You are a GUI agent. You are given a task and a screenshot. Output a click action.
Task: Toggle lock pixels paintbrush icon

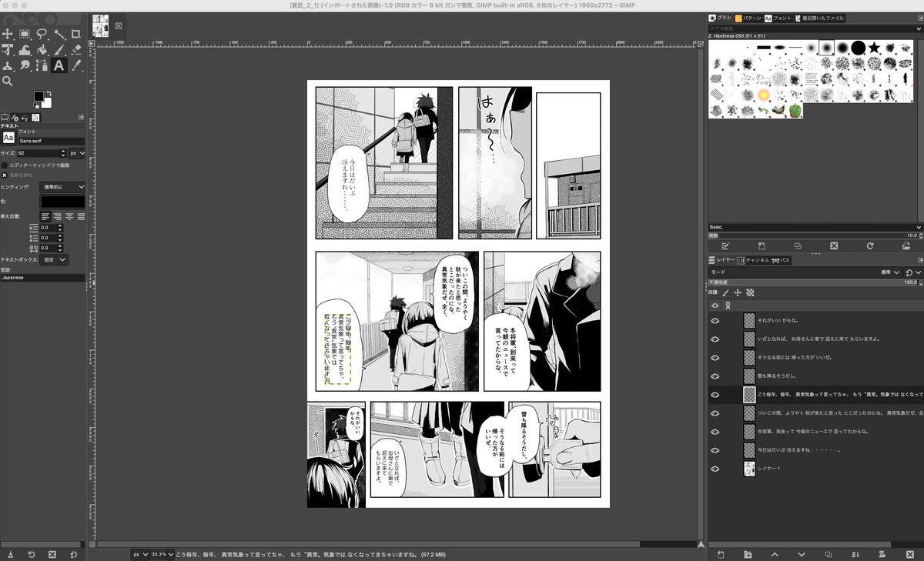725,293
